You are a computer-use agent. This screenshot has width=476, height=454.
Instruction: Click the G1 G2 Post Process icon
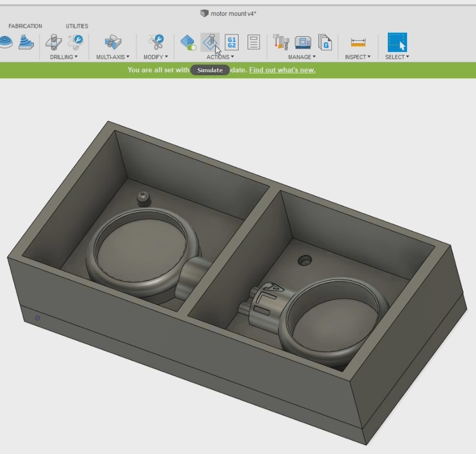pyautogui.click(x=232, y=42)
